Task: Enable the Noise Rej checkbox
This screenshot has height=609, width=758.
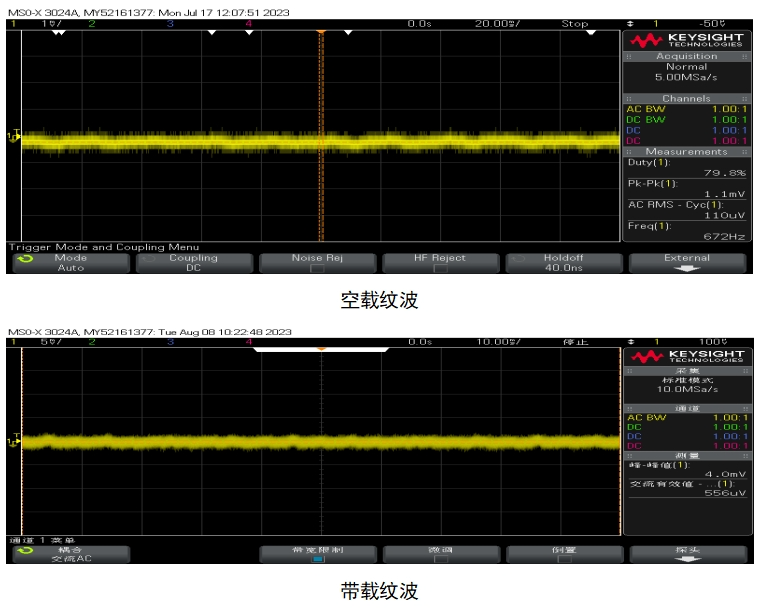Action: click(x=317, y=269)
